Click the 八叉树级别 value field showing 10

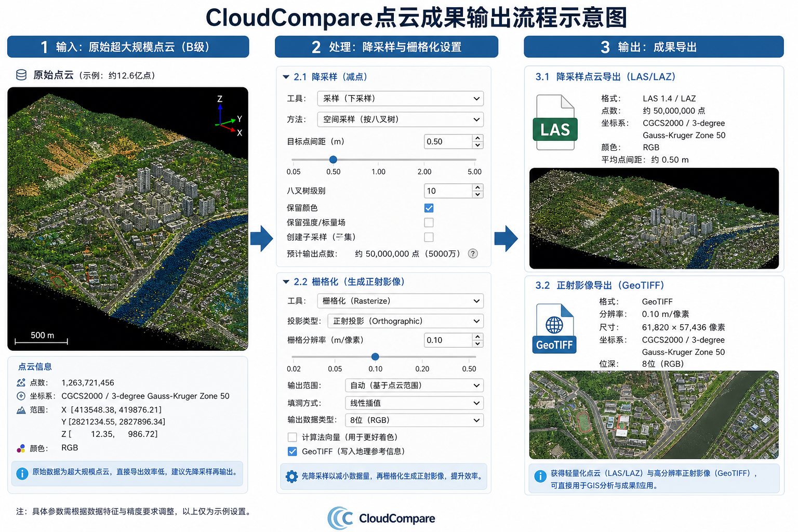[x=448, y=191]
